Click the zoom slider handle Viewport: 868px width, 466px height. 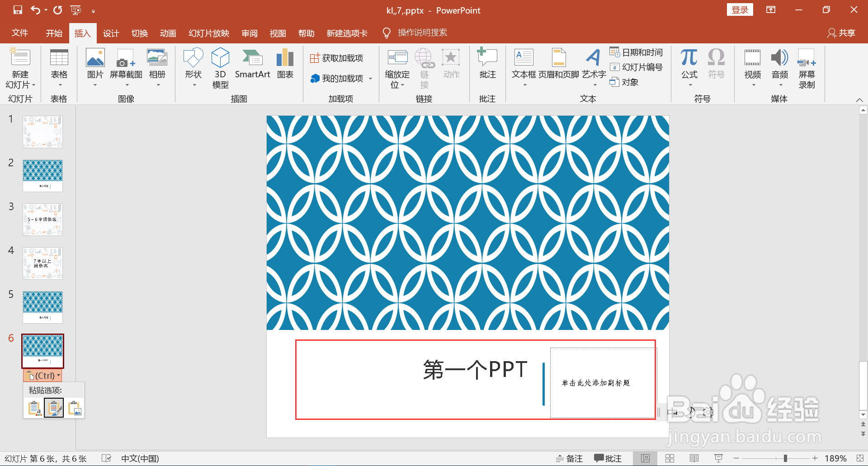click(785, 458)
